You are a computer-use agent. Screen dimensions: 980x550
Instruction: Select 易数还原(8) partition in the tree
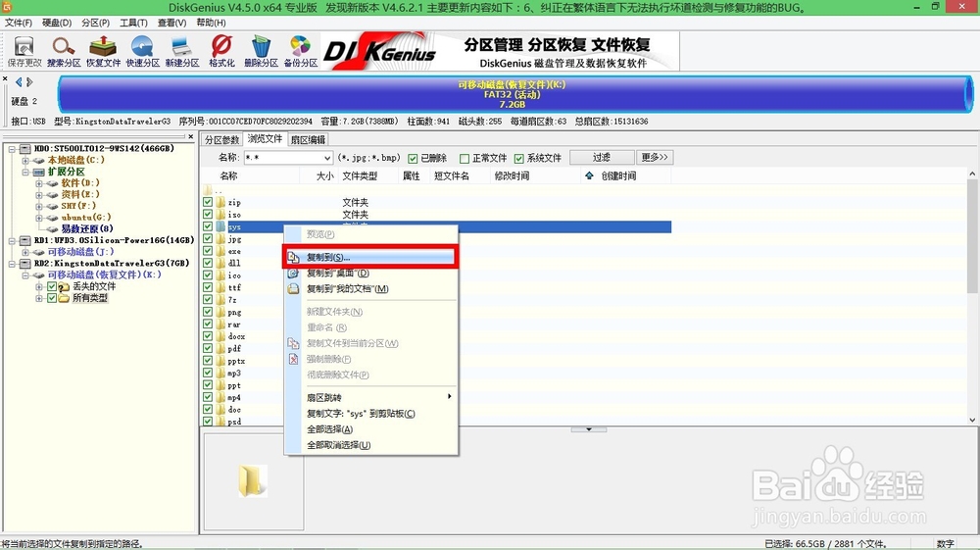87,228
